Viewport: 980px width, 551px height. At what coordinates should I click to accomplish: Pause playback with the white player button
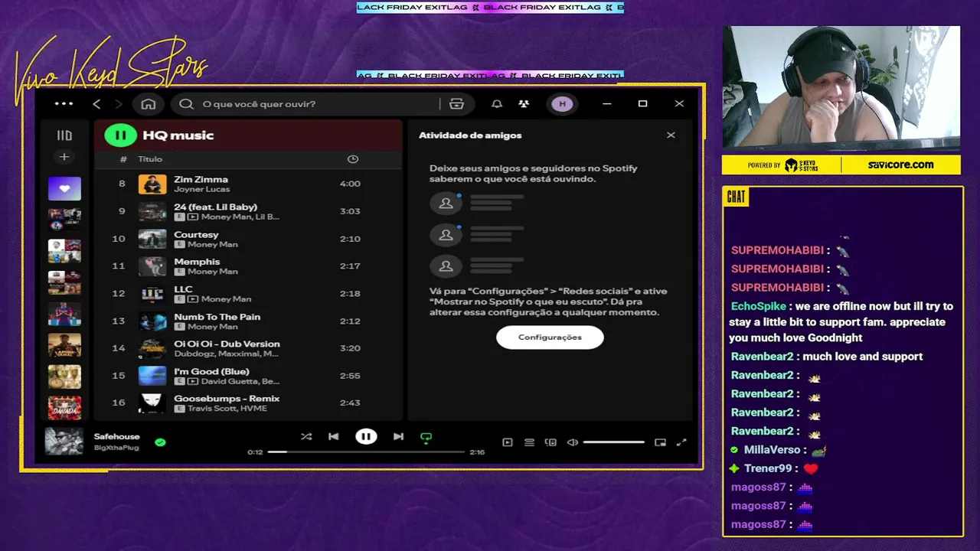click(x=366, y=437)
